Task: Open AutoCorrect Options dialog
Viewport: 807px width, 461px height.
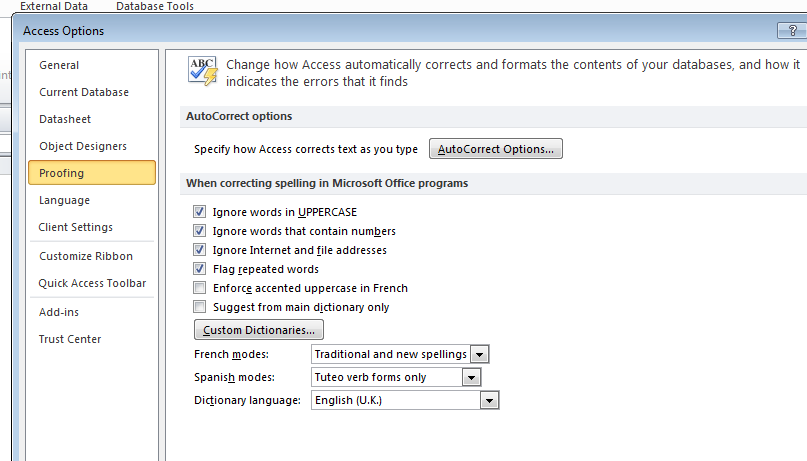Action: tap(496, 149)
